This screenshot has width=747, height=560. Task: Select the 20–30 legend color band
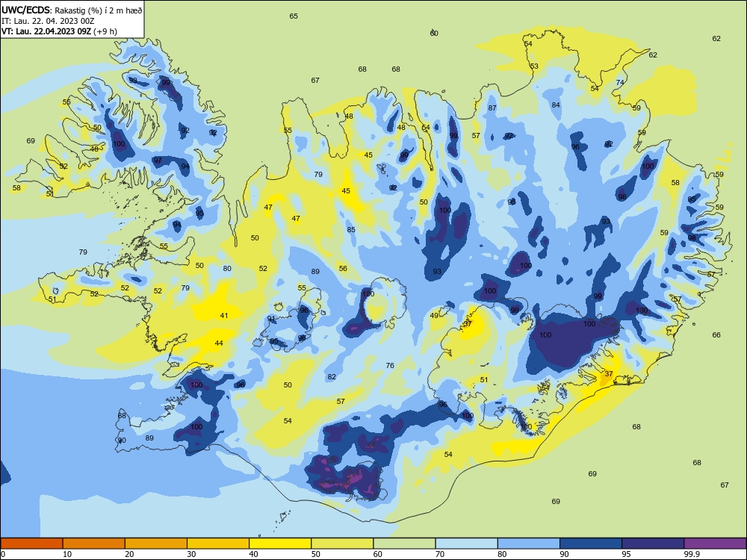click(x=156, y=544)
